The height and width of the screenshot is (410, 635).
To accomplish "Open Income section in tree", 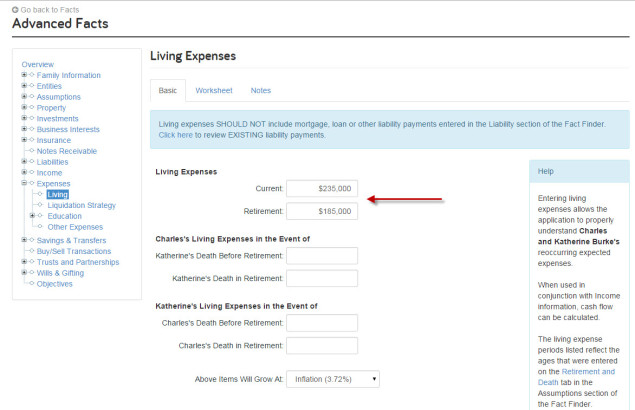I will click(49, 173).
